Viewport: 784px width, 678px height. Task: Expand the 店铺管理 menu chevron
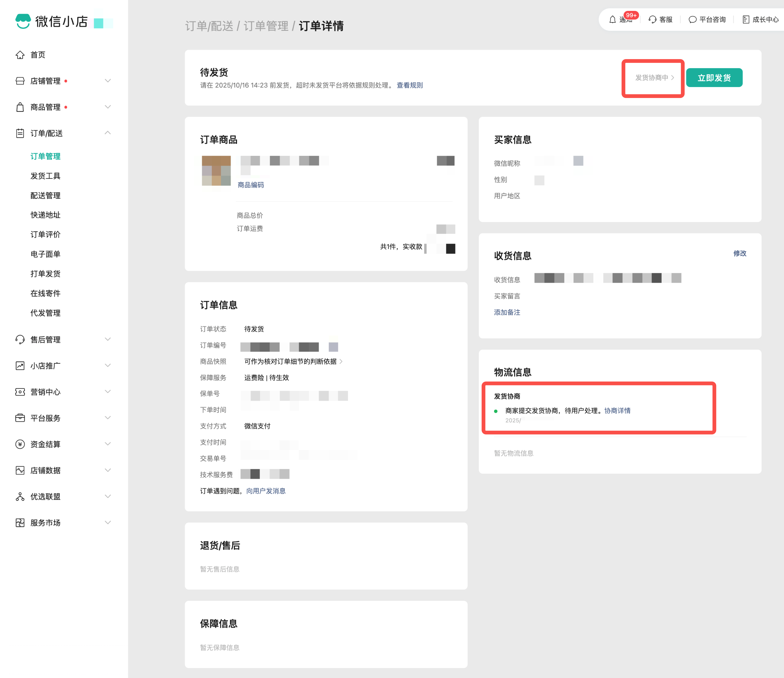108,81
